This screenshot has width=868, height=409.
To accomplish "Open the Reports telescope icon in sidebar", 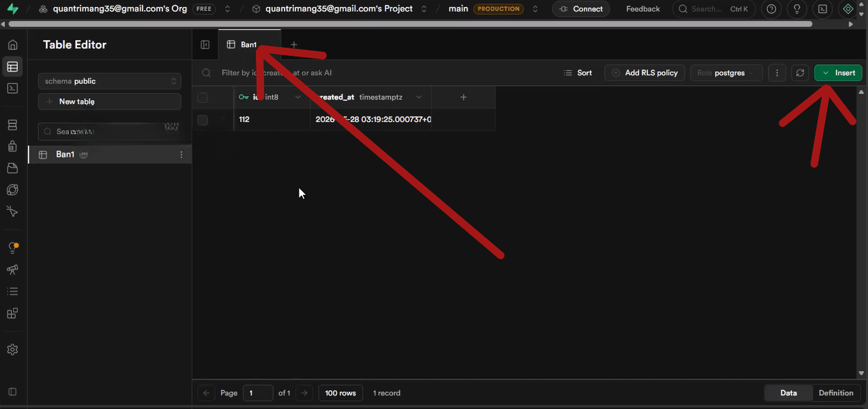I will tap(12, 270).
